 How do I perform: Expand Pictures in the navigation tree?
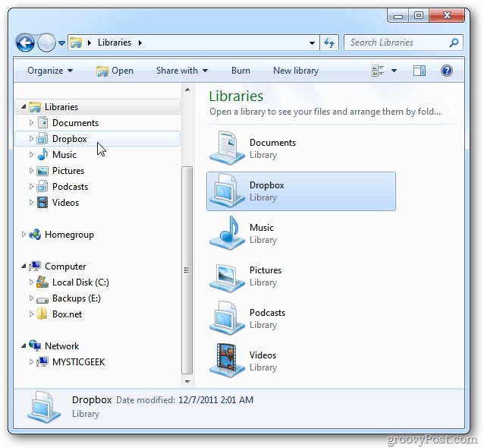click(x=31, y=171)
